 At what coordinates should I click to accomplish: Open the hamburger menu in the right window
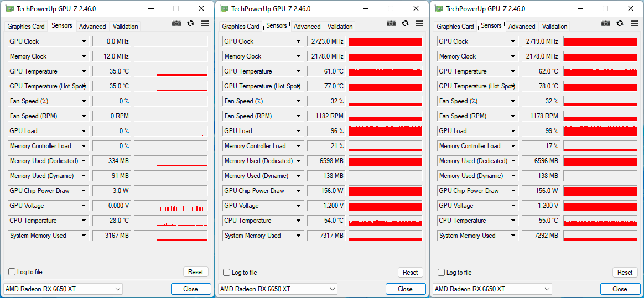coord(634,23)
